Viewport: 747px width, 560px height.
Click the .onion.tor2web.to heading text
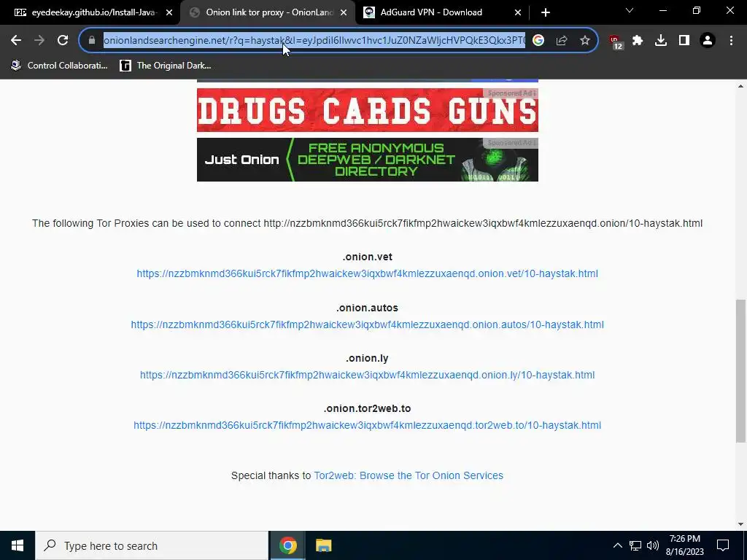(x=368, y=408)
